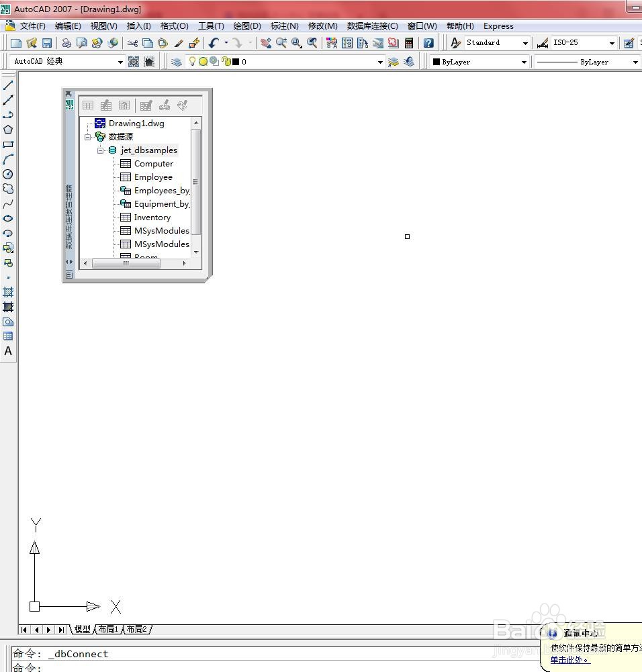This screenshot has width=642, height=672.
Task: Select the Hatch tool
Action: [x=8, y=292]
